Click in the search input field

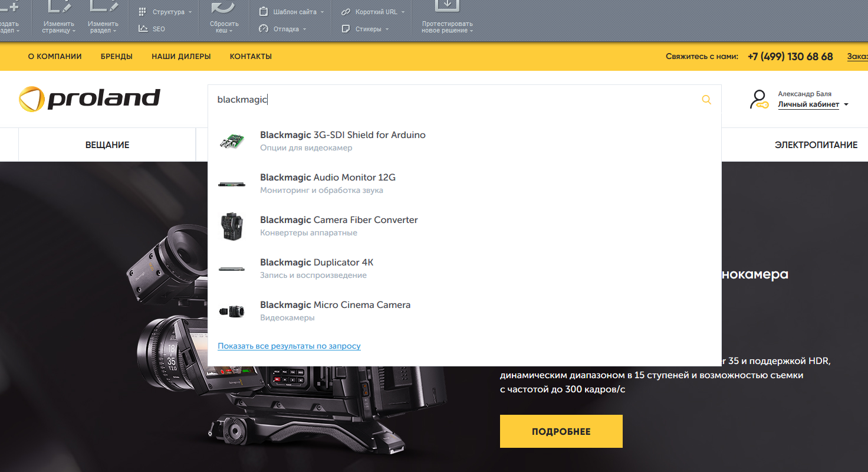coord(448,100)
